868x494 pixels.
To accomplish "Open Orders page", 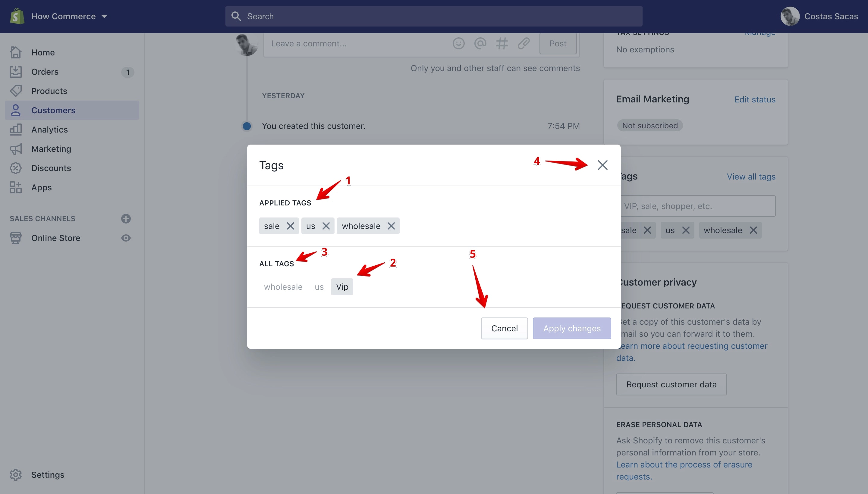I will click(x=45, y=72).
